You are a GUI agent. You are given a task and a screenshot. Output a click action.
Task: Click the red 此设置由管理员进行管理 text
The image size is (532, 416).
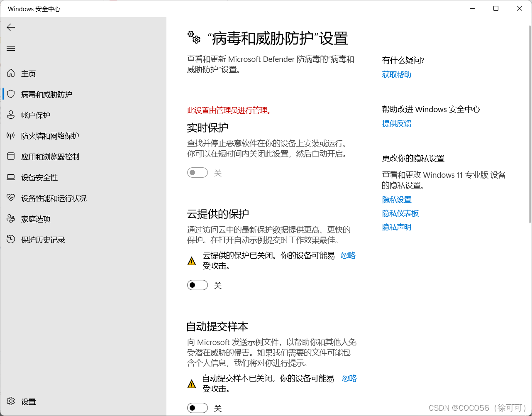[229, 110]
